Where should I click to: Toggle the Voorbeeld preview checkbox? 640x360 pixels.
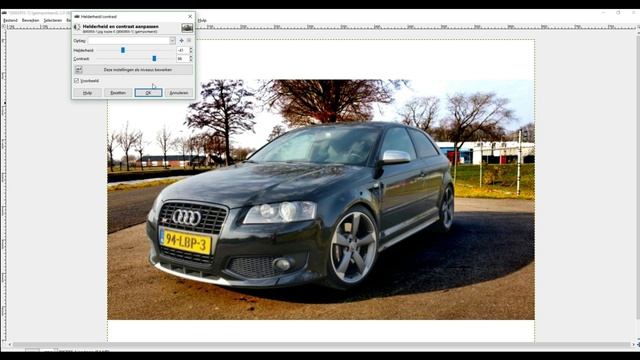[76, 81]
